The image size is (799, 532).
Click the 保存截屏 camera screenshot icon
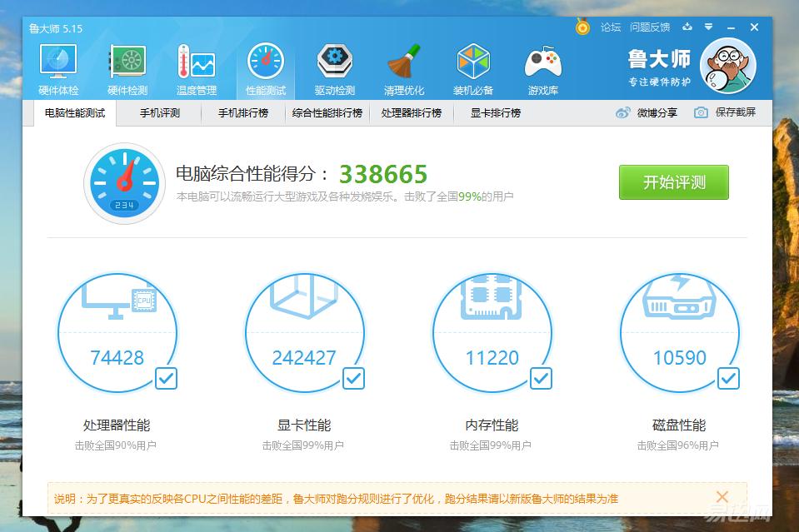(701, 113)
